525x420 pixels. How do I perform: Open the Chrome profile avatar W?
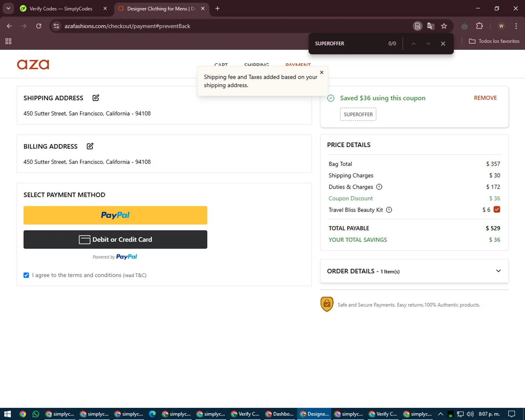click(x=501, y=26)
